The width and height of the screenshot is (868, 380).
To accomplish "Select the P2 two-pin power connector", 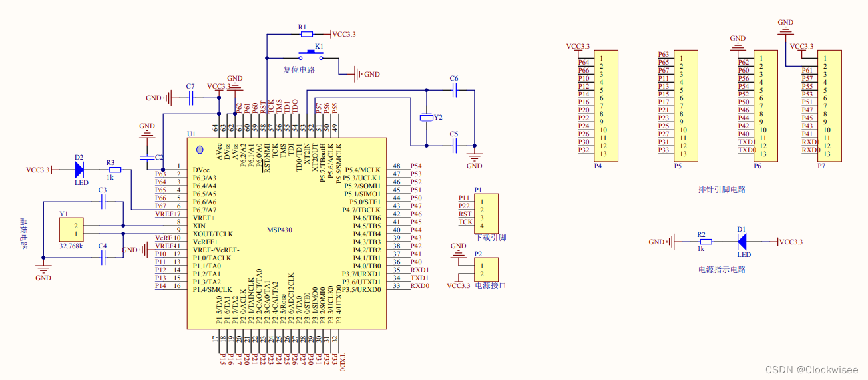I will click(x=487, y=270).
